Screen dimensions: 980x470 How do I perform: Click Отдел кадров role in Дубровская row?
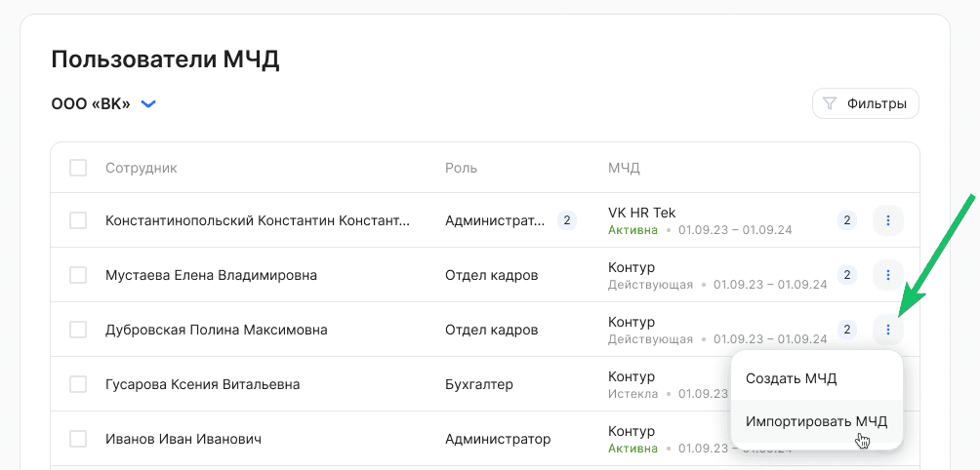click(x=491, y=330)
